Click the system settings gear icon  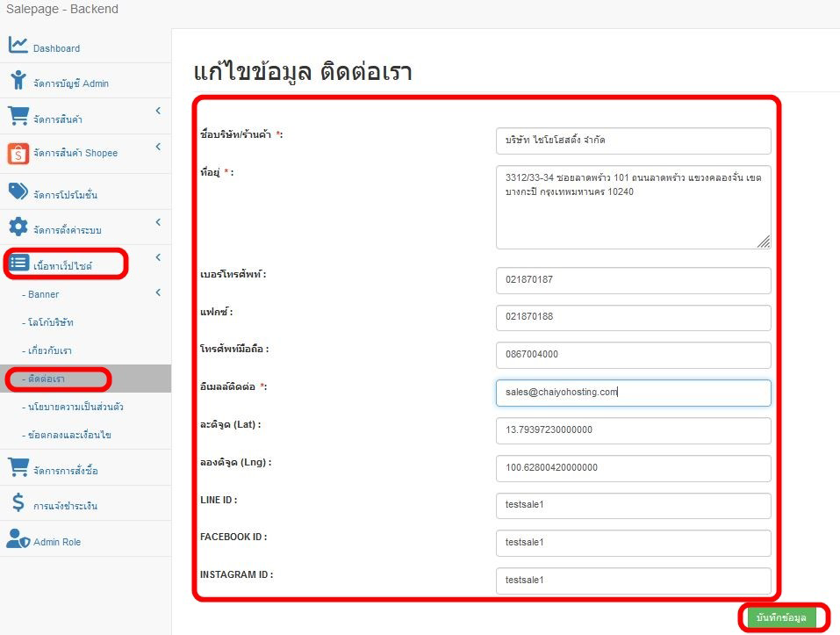18,227
